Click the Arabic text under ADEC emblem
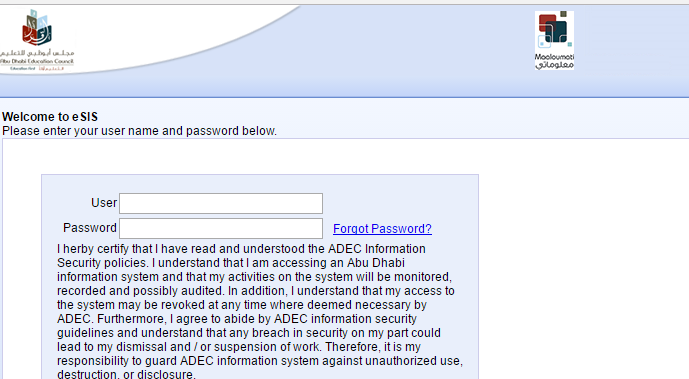 37,53
